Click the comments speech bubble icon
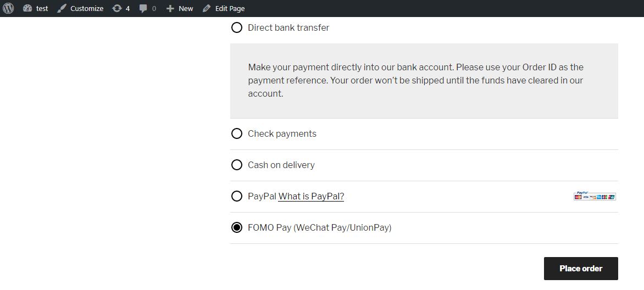Viewport: 644px width, 290px height. tap(143, 9)
